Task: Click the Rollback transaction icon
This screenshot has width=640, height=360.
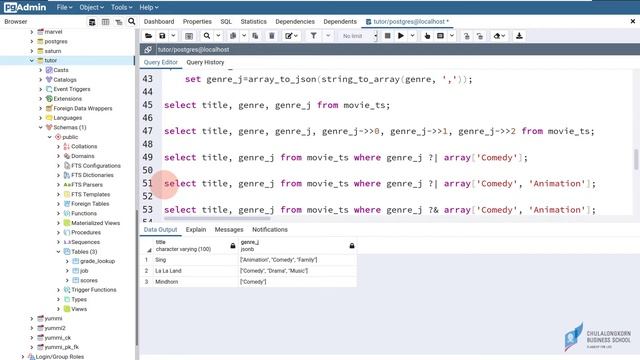Action: (480, 36)
